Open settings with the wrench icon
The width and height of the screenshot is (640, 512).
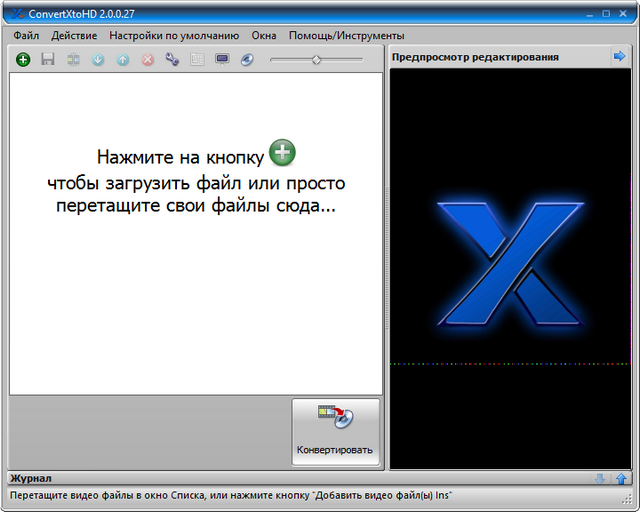click(x=172, y=60)
